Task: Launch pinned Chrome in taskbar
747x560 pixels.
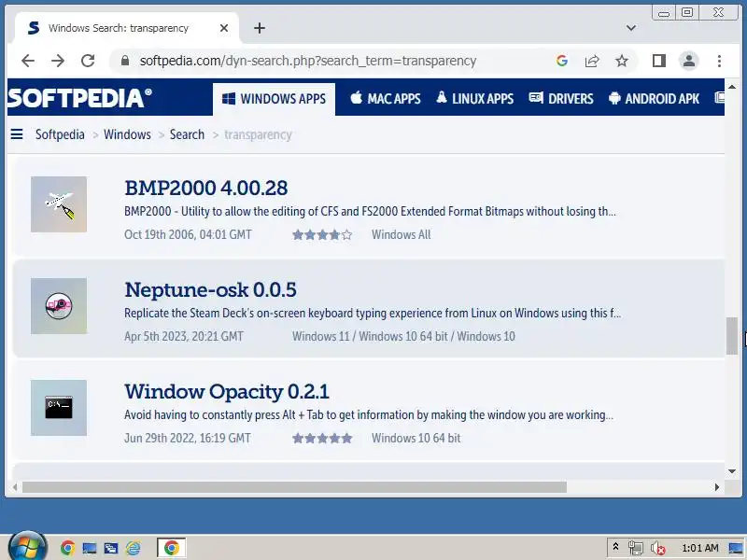Action: pyautogui.click(x=67, y=549)
